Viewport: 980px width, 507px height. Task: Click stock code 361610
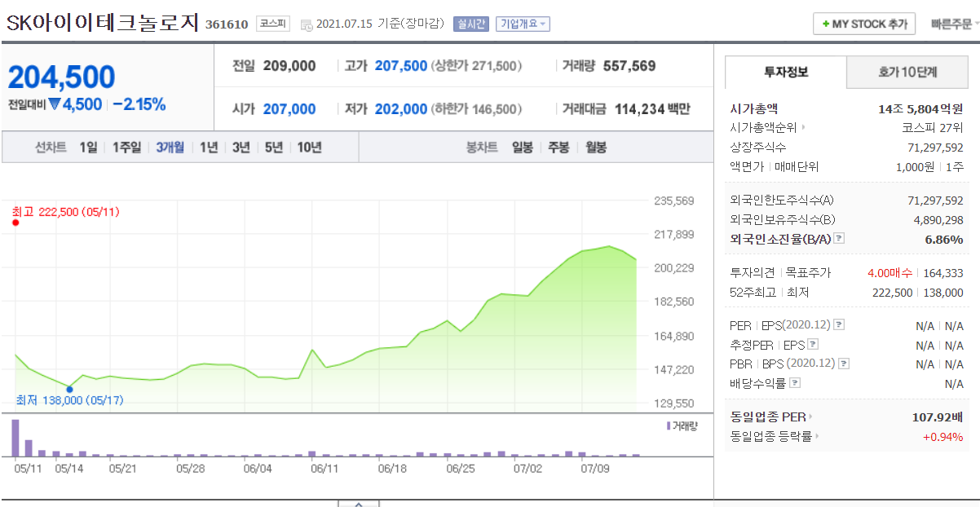(x=227, y=24)
